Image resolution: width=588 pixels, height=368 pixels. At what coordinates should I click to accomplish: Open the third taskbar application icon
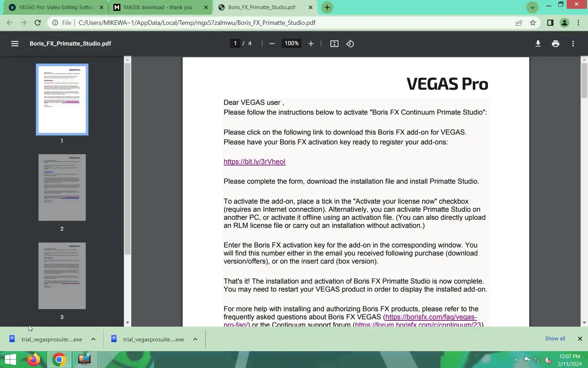click(x=84, y=360)
